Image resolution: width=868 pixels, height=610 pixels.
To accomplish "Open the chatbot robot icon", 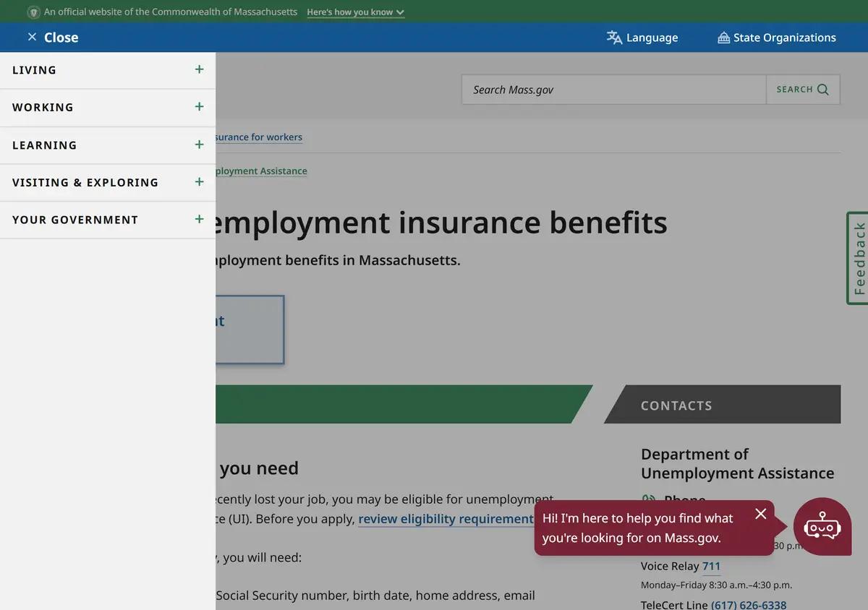I will pos(822,527).
